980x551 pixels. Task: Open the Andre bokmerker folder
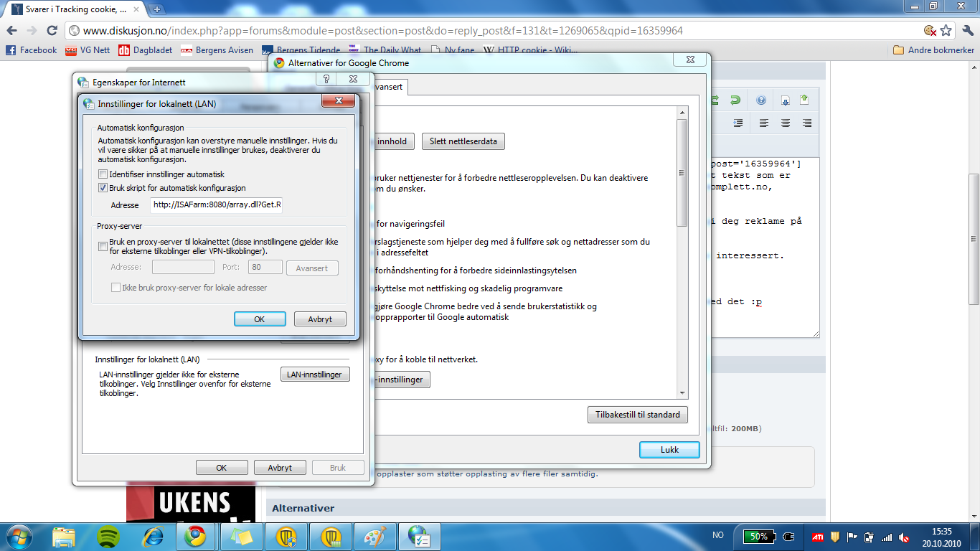(x=933, y=50)
